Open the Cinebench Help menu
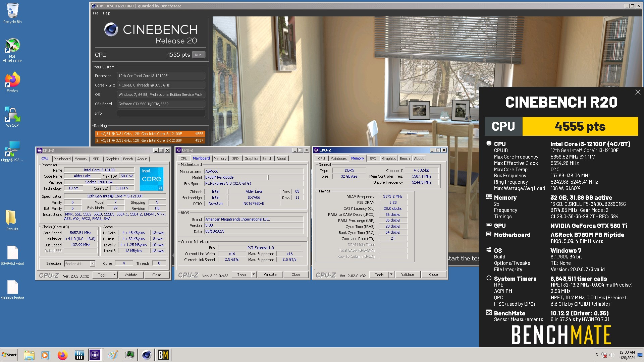Screen dimensions: 644x362 click(x=106, y=13)
